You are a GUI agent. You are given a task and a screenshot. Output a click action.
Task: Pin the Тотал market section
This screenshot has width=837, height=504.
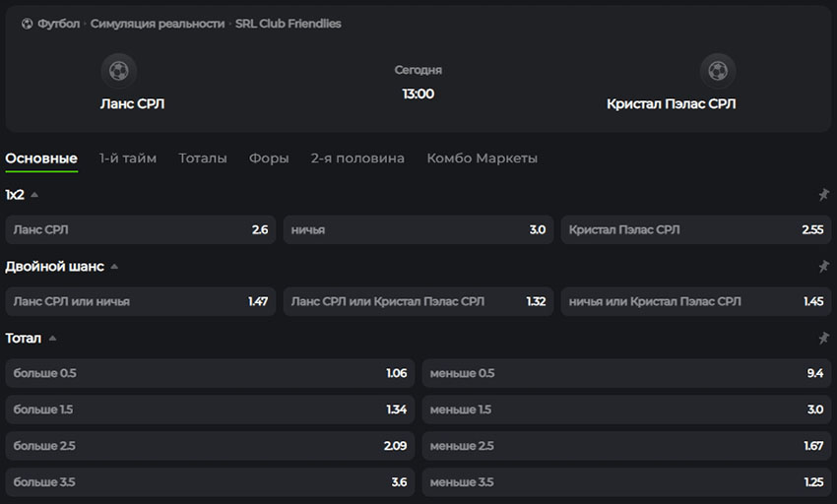(x=823, y=338)
